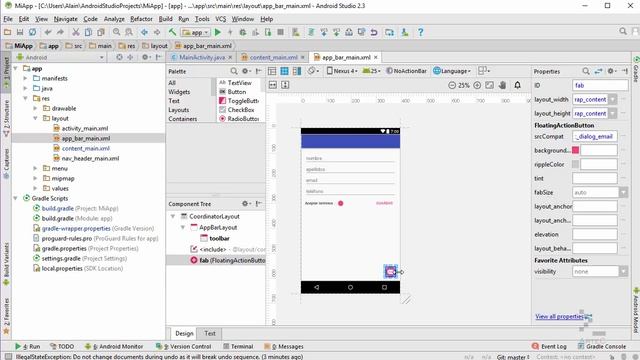This screenshot has width=640, height=360.
Task: Click the Cut scissors icon
Action: pos(76,32)
